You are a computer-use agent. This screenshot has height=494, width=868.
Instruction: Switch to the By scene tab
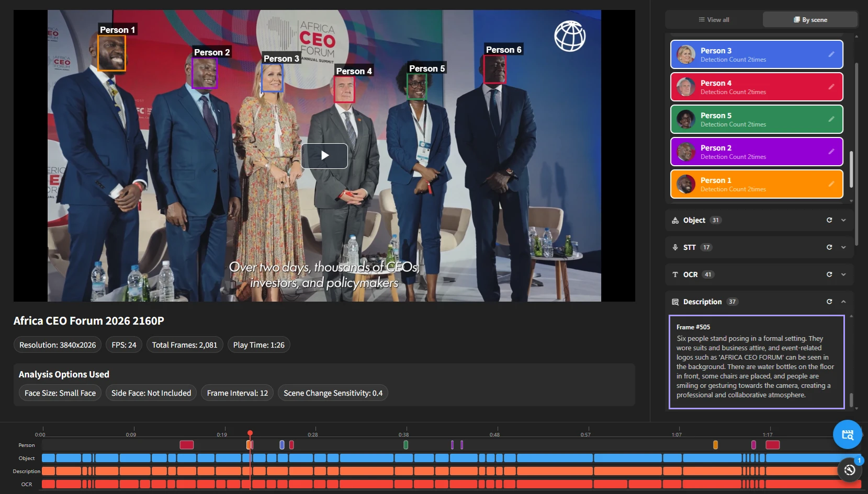810,20
